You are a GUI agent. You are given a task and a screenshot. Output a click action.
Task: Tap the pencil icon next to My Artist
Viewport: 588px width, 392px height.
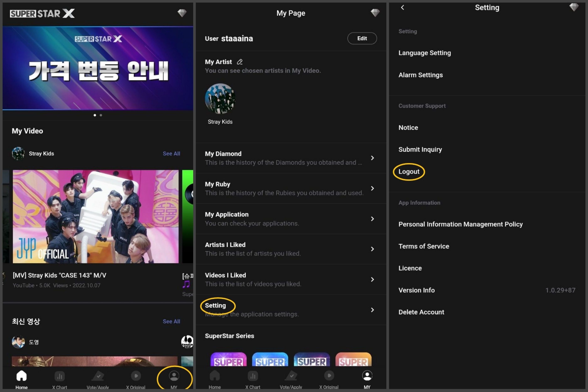239,62
